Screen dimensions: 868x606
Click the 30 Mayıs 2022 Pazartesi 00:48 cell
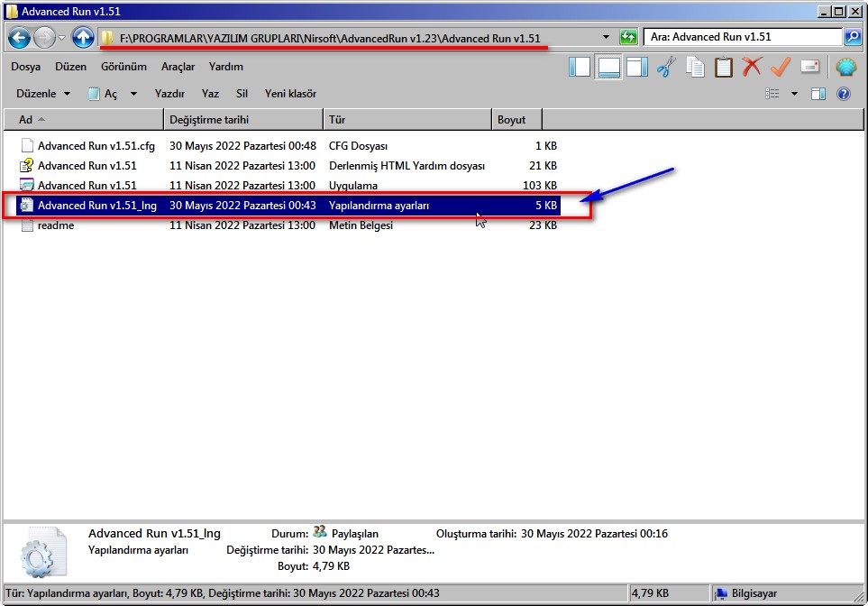pos(242,146)
